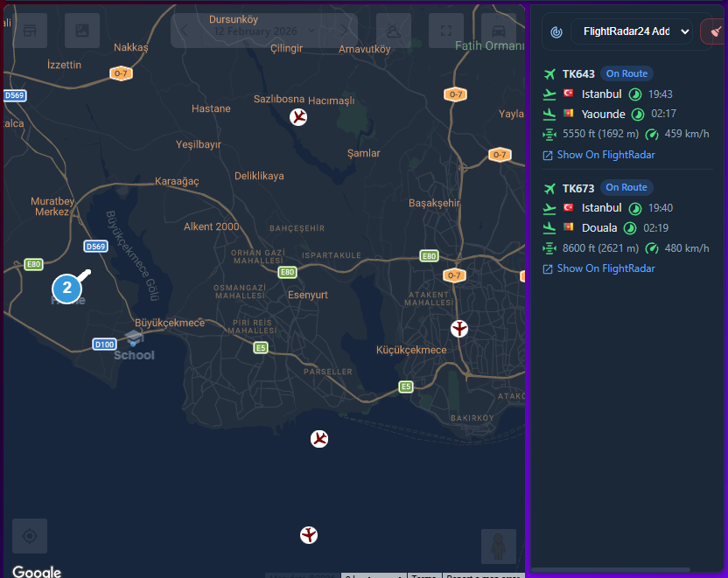Image resolution: width=728 pixels, height=578 pixels.
Task: Click TK673 arrival time 02:19
Action: point(655,227)
